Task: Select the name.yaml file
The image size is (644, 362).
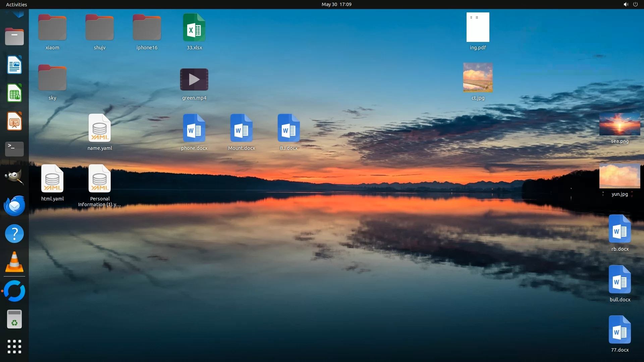Action: 100,128
